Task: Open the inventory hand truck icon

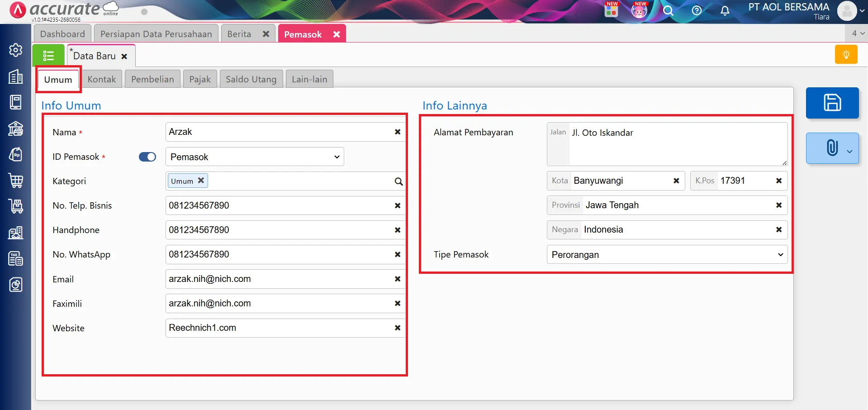Action: click(x=16, y=206)
